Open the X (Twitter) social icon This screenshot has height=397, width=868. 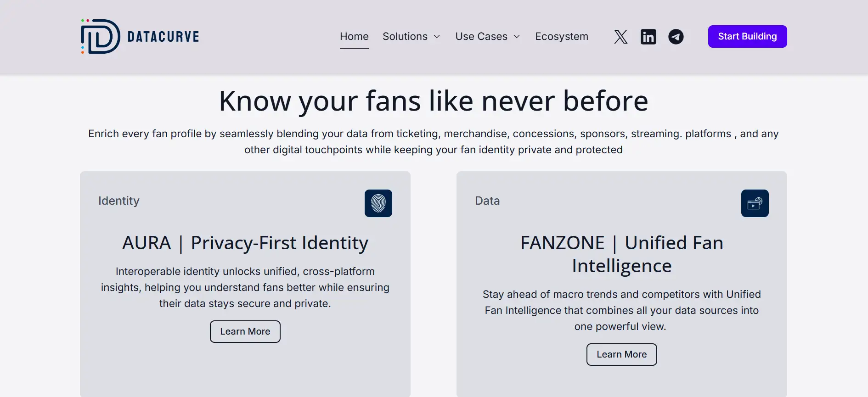pos(620,37)
